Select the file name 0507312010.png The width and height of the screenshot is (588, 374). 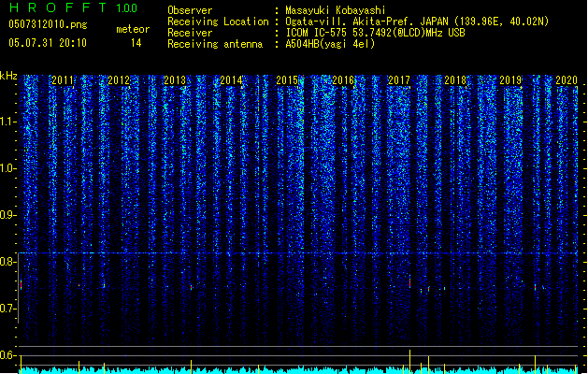tap(48, 24)
